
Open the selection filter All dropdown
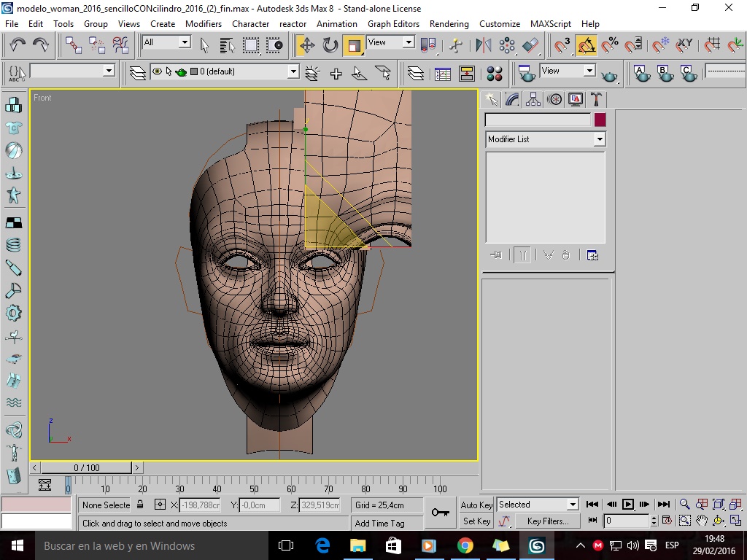185,42
